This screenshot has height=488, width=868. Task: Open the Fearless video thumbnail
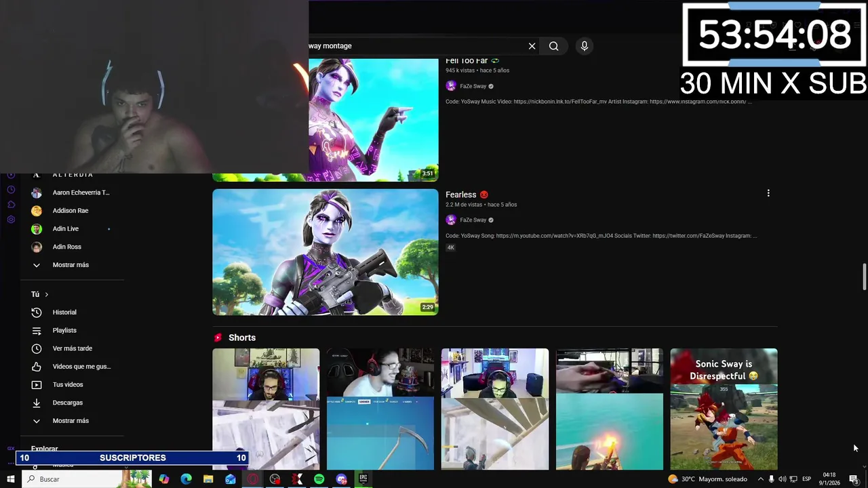coord(325,252)
